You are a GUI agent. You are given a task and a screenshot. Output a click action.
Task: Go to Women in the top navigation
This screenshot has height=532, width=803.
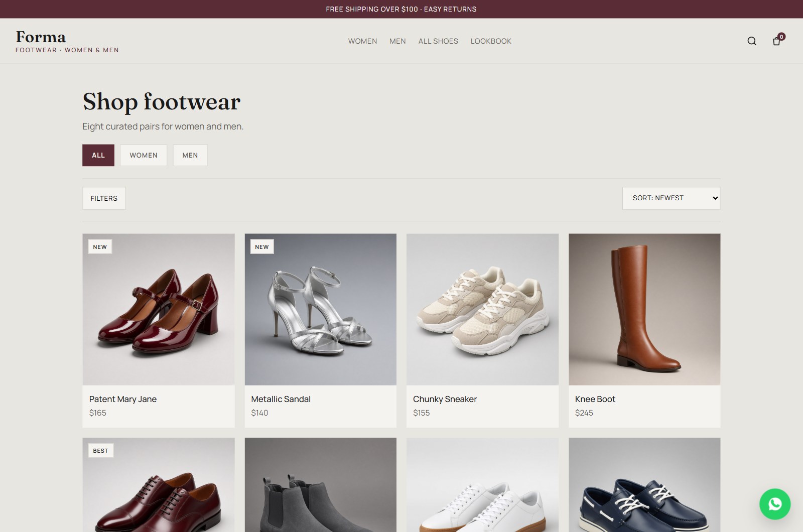(x=362, y=41)
